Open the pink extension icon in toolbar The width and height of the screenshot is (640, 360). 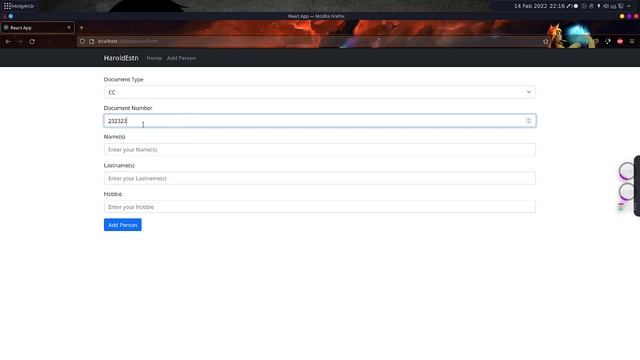620,41
